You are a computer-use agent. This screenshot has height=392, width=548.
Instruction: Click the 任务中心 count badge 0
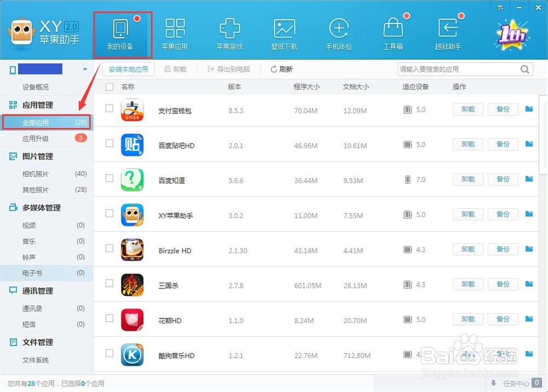(536, 383)
